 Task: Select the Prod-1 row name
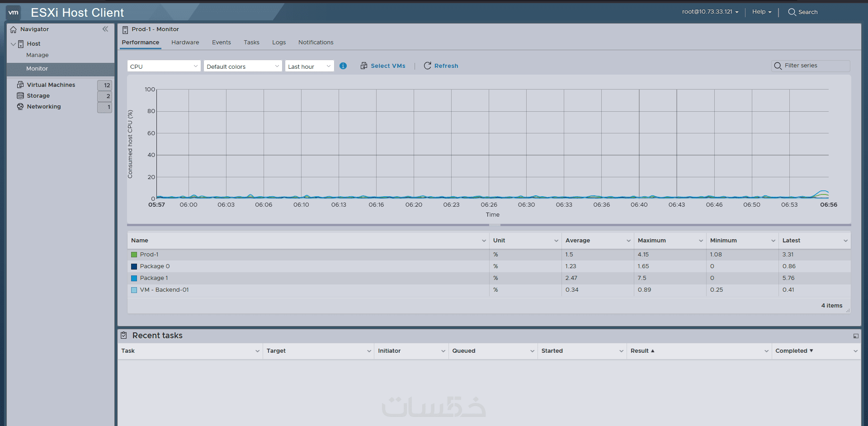tap(149, 255)
